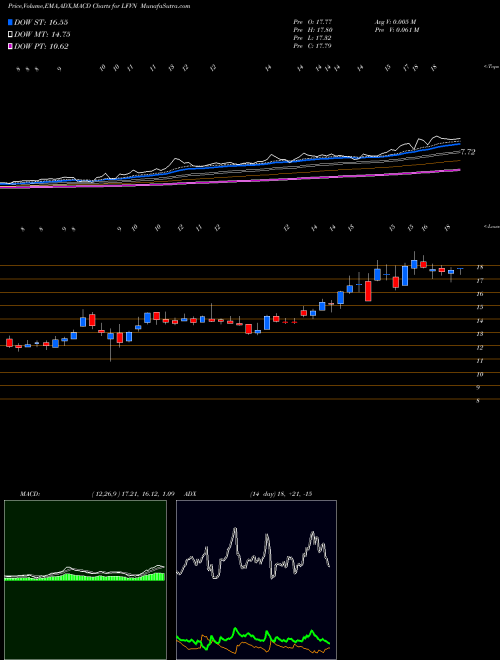The height and width of the screenshot is (660, 500).
Task: Click the white DOW MT legend swatch
Action: pos(11,35)
